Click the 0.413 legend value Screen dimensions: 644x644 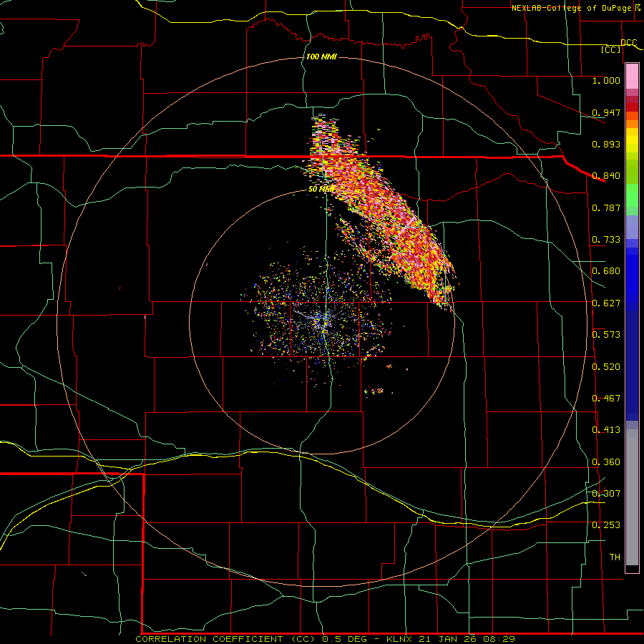606,430
